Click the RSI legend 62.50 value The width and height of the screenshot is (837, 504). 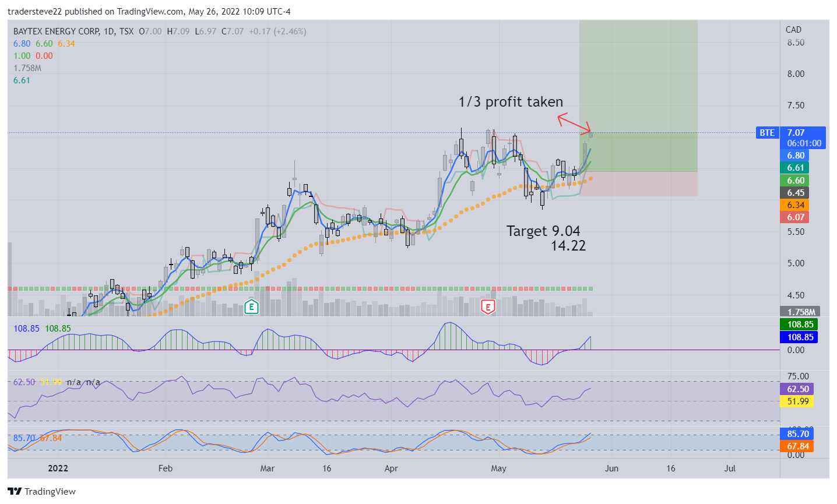(x=24, y=382)
